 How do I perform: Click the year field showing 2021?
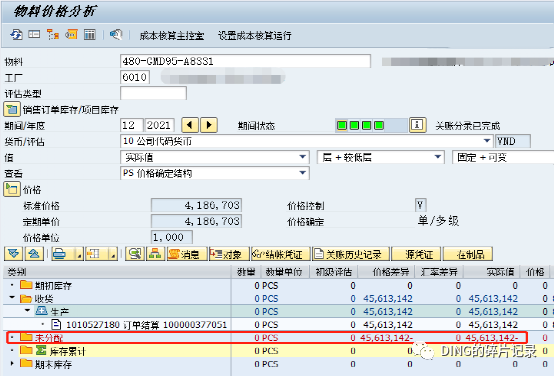coord(159,125)
